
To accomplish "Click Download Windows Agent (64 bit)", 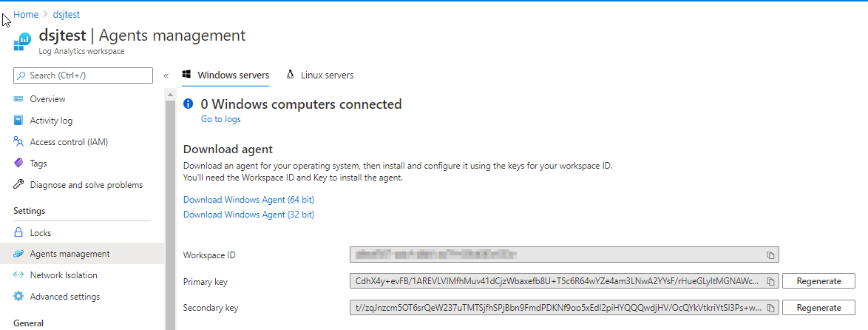I will point(248,200).
